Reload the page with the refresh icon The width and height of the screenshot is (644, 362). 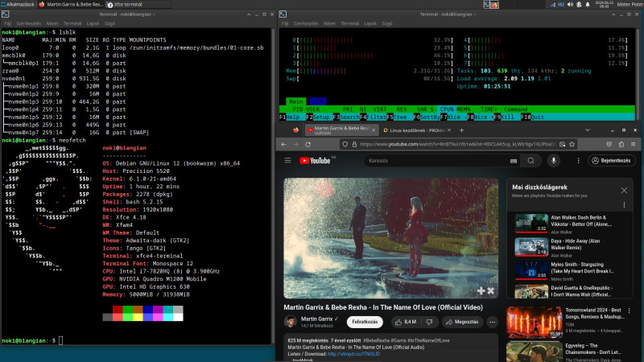308,145
